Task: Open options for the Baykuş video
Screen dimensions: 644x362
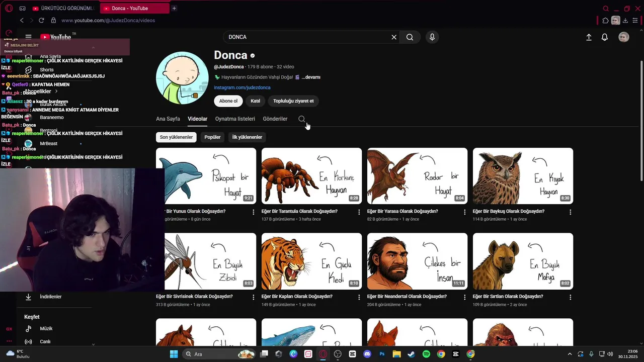Action: click(x=570, y=212)
